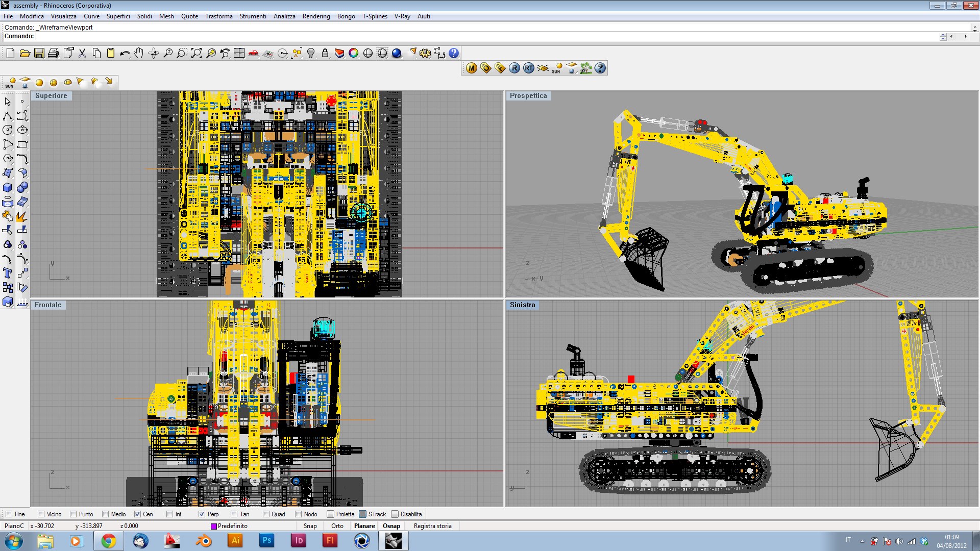Select the Polyline tool in the sidebar
Screen dimensions: 980x551
tap(8, 116)
